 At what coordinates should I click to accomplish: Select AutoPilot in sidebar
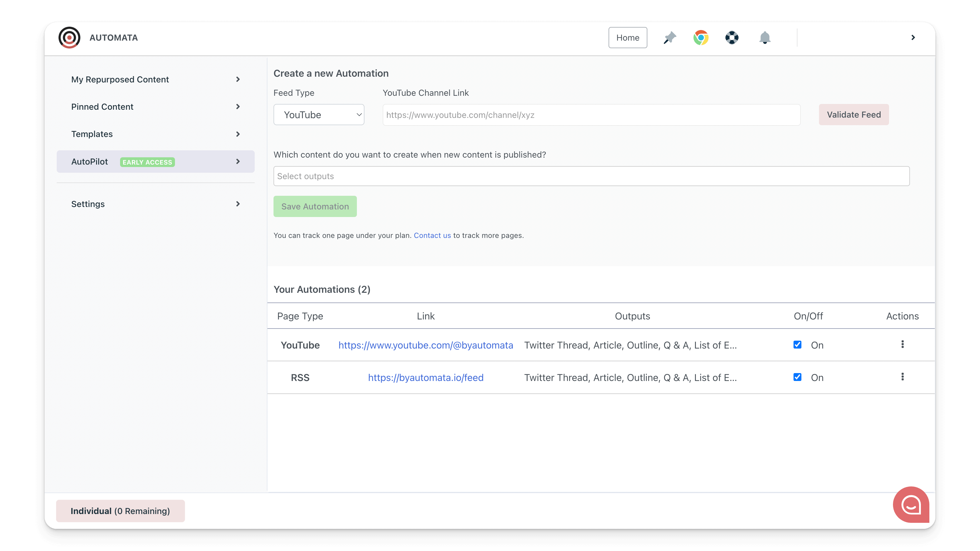[156, 162]
